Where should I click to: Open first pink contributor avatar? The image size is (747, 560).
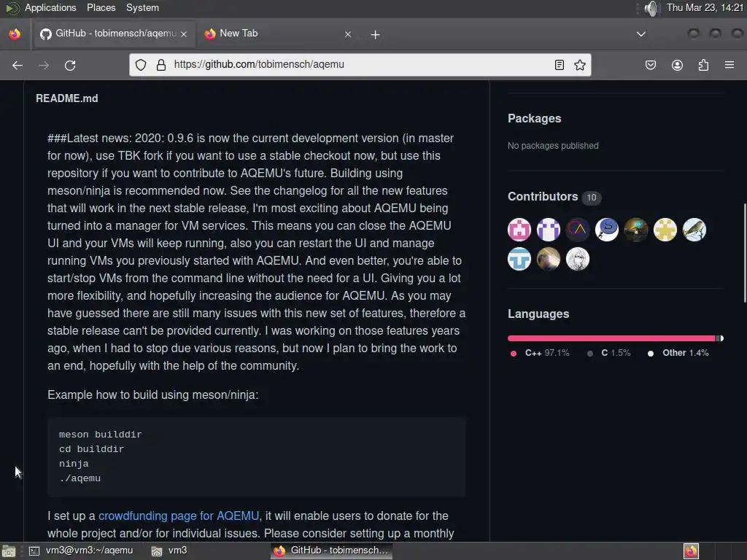519,230
